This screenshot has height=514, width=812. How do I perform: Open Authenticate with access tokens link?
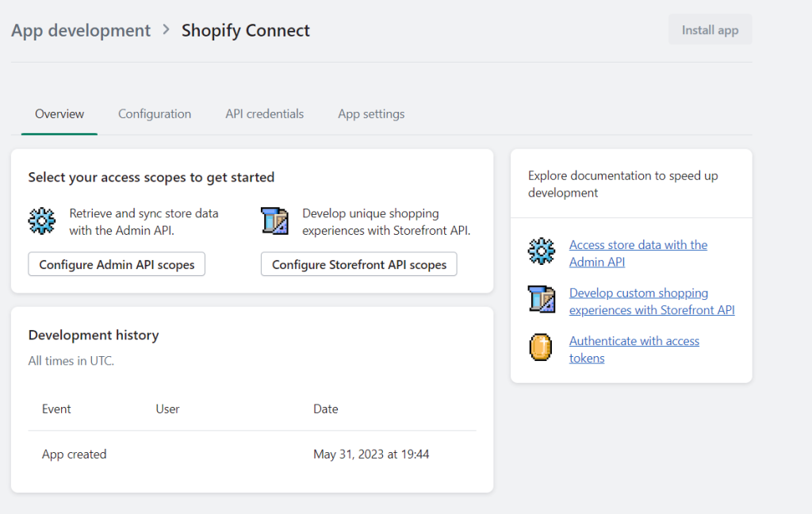pyautogui.click(x=634, y=349)
